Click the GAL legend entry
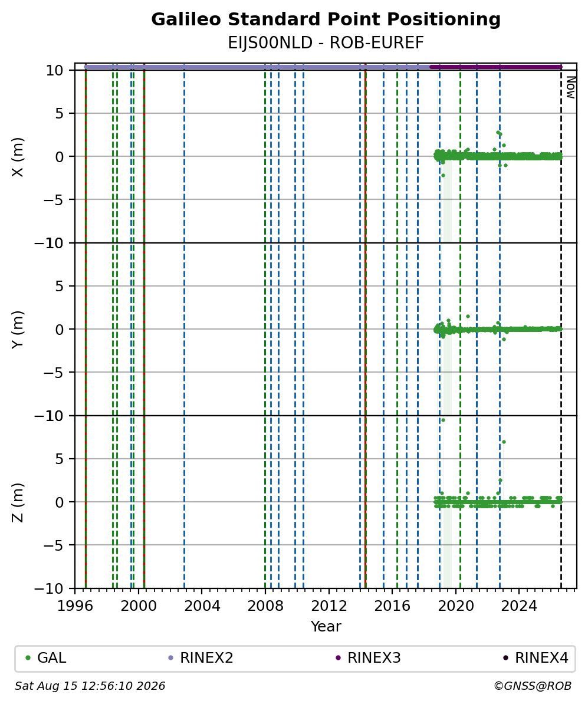Image resolution: width=588 pixels, height=704 pixels. point(46,658)
